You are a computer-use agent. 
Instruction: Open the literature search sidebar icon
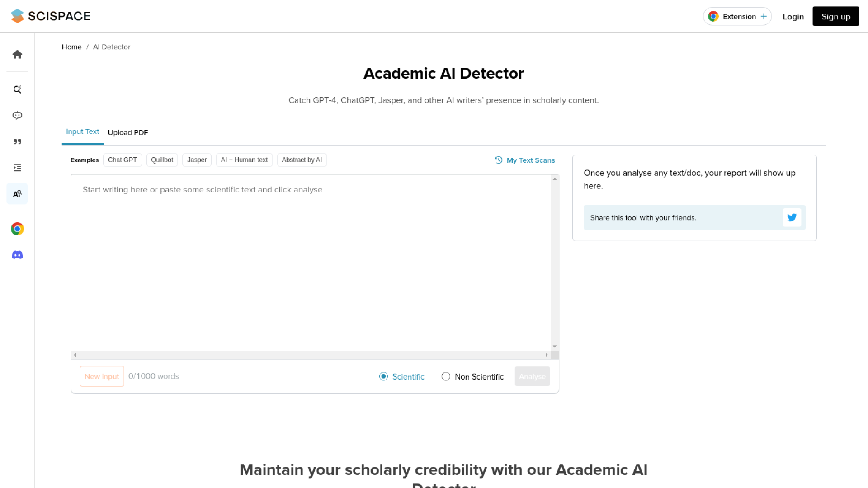[17, 89]
